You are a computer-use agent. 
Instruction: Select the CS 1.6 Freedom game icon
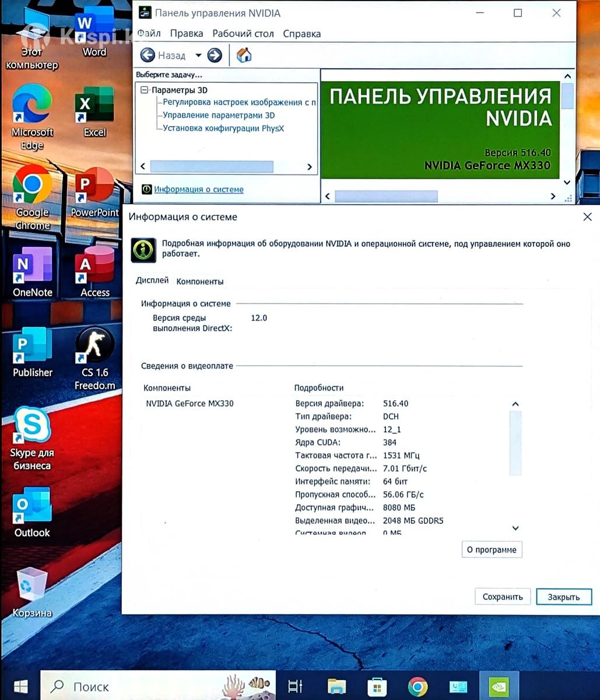94,359
